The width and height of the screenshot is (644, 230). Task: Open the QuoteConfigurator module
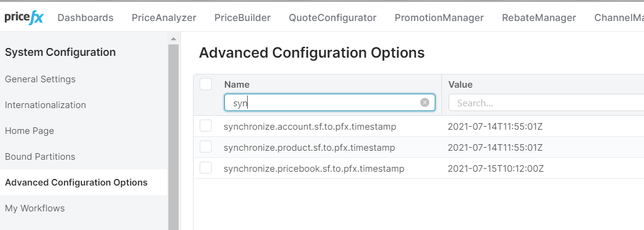click(333, 17)
